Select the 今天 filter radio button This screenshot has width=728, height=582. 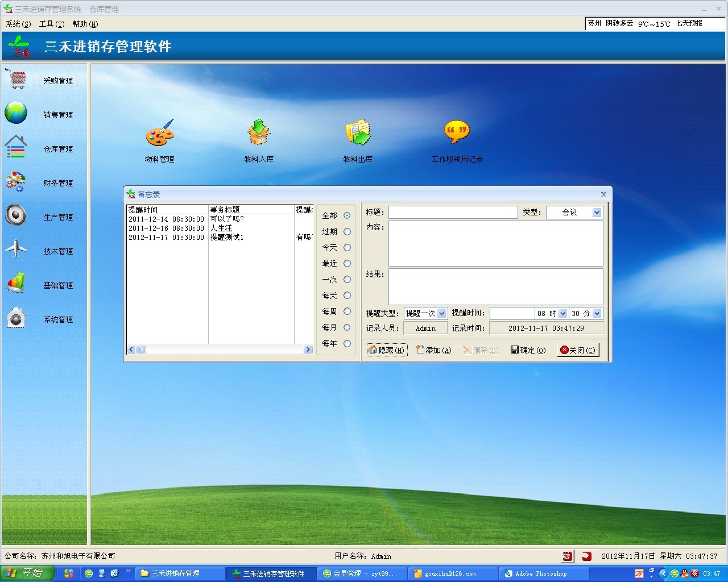[x=347, y=247]
